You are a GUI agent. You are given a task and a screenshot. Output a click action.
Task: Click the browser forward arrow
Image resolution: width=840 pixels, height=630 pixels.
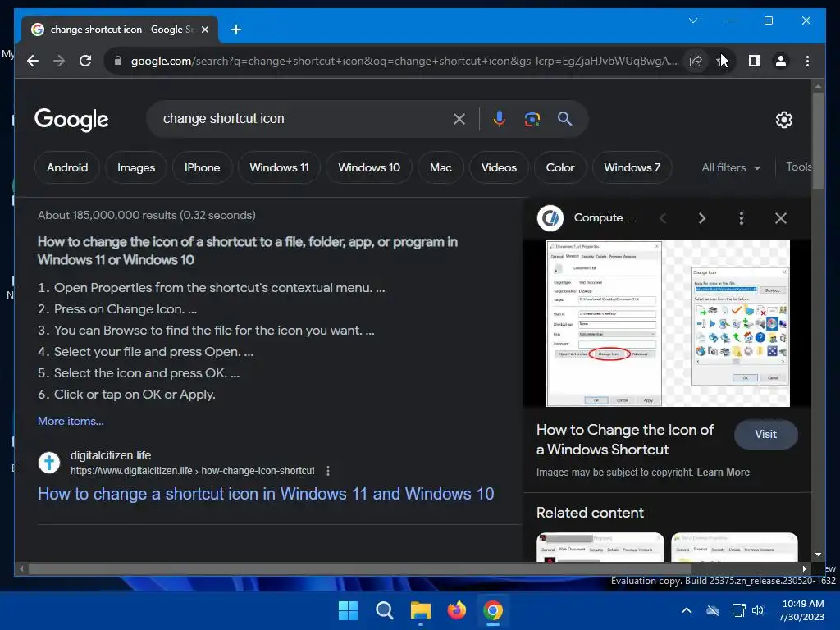(x=59, y=61)
